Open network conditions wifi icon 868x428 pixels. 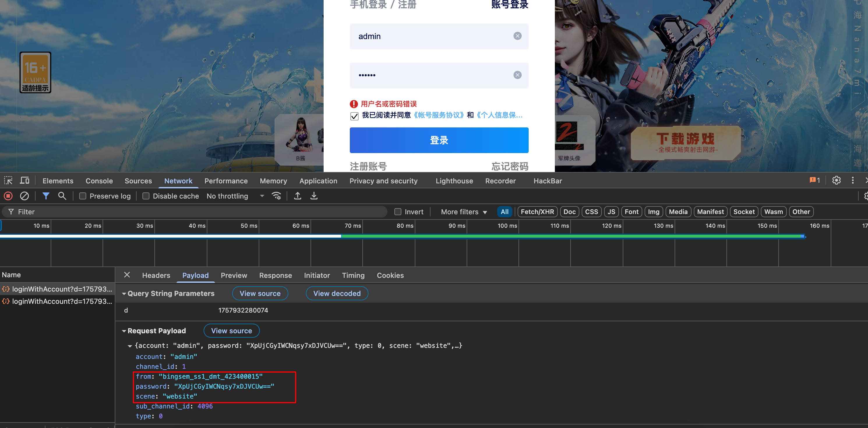[276, 196]
